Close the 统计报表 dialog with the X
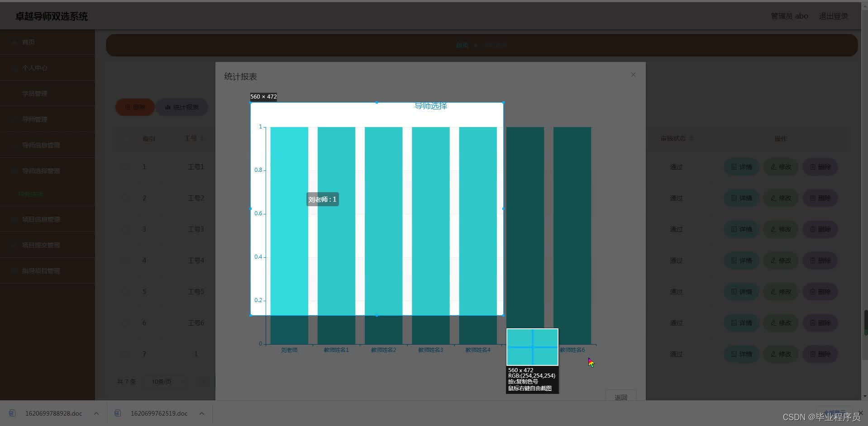Image resolution: width=868 pixels, height=426 pixels. (x=633, y=75)
